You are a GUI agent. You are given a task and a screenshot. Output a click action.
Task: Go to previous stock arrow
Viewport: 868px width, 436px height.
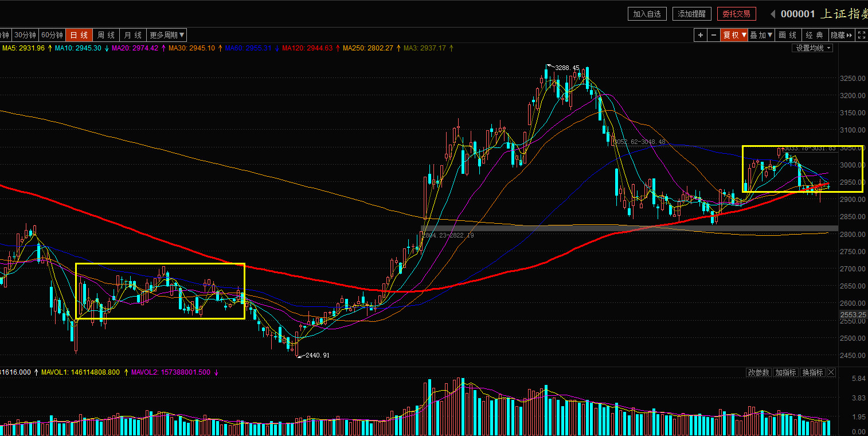[773, 14]
